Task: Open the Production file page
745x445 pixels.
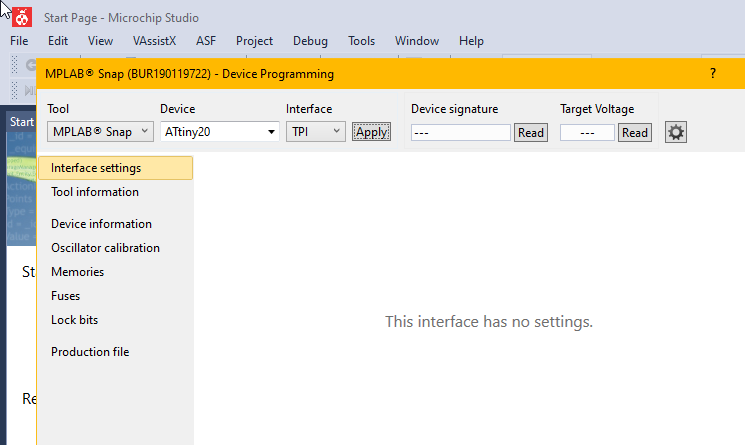Action: click(90, 352)
